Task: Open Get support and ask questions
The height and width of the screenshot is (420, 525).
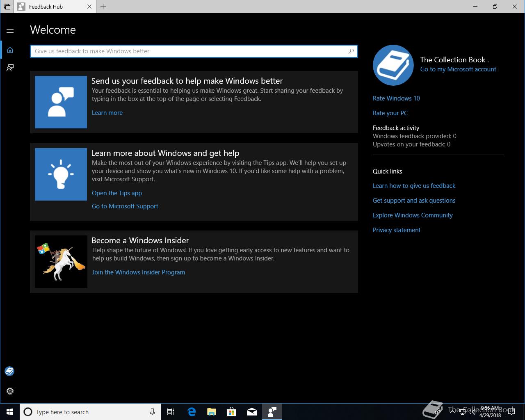Action: point(414,201)
